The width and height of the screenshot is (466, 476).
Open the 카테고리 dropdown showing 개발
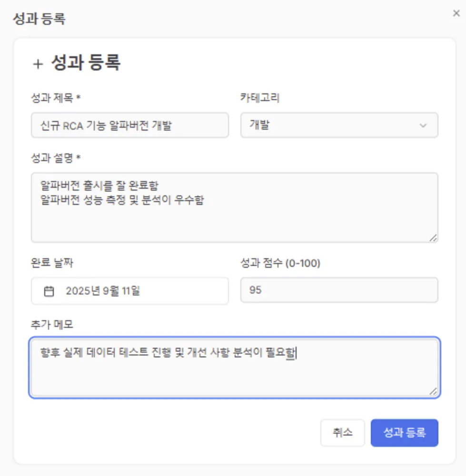coord(339,125)
